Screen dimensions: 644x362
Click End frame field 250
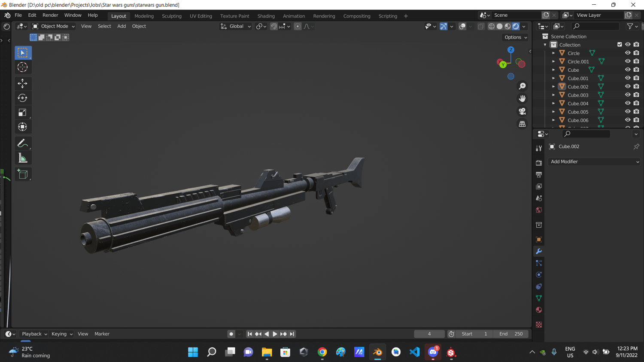[511, 334]
